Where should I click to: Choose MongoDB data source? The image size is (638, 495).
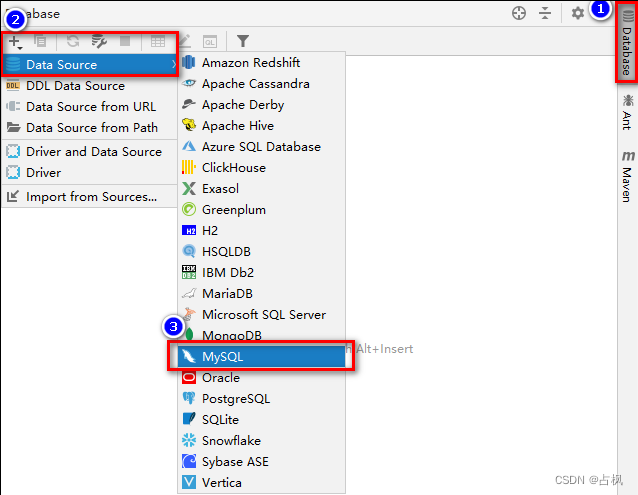pyautogui.click(x=262, y=336)
